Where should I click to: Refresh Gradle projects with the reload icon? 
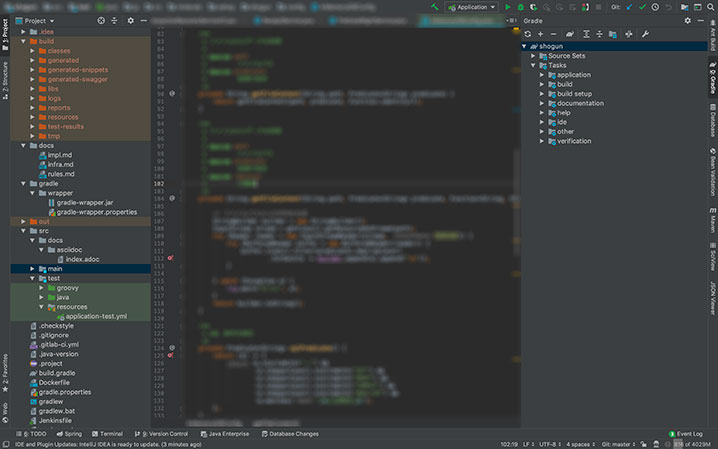click(x=527, y=33)
